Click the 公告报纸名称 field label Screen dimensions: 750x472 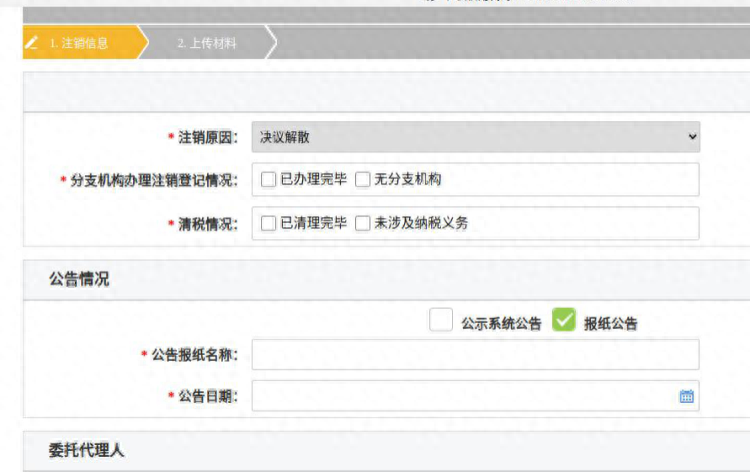tap(194, 355)
